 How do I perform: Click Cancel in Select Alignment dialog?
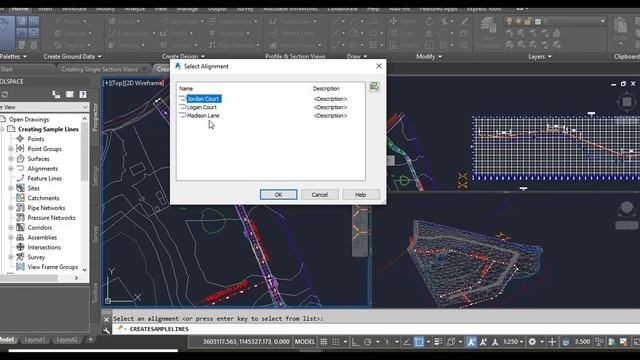(320, 195)
